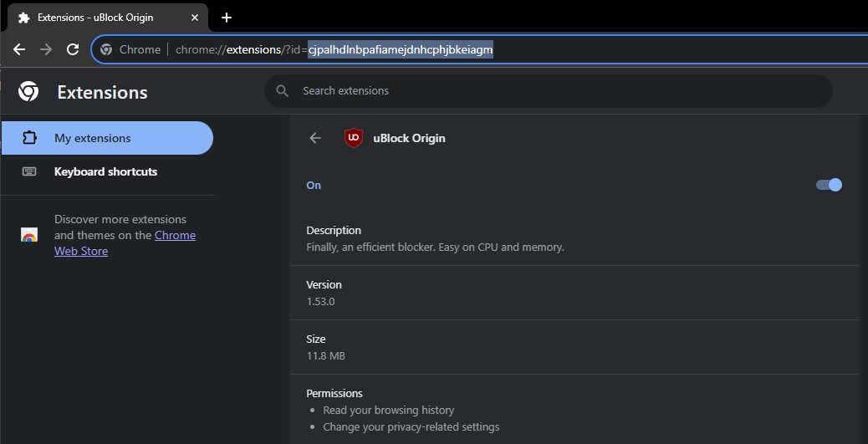
Task: Click the address bar URL
Action: coord(334,50)
